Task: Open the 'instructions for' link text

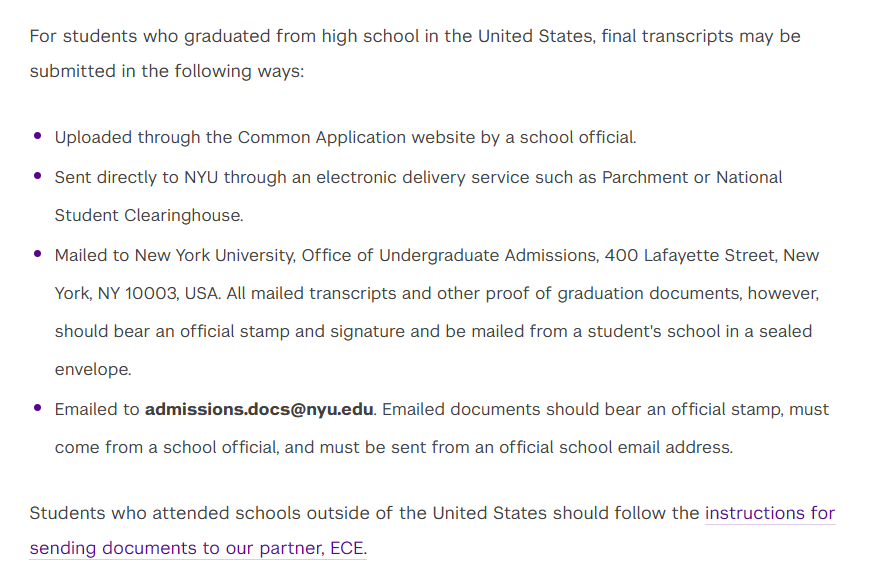Action: pyautogui.click(x=770, y=513)
